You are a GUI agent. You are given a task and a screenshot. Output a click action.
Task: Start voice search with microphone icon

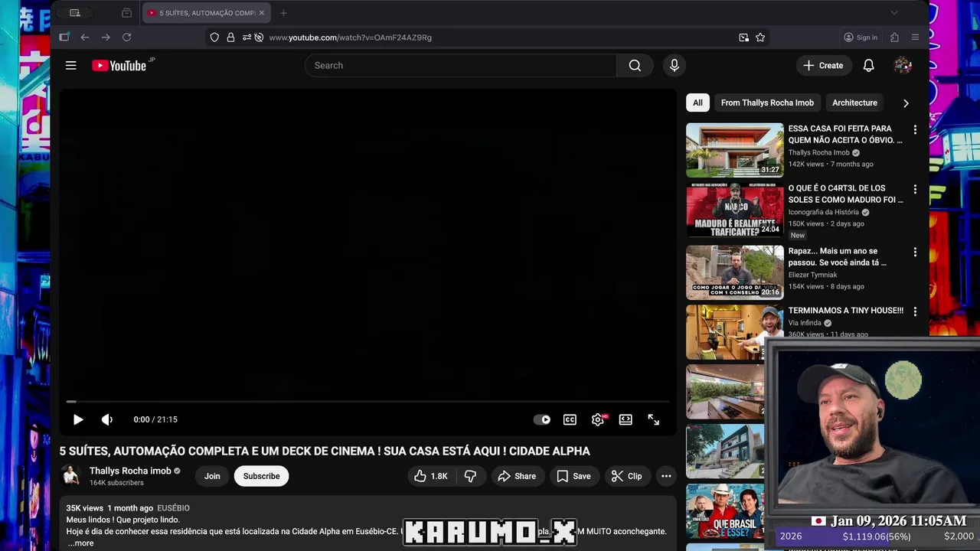tap(675, 66)
